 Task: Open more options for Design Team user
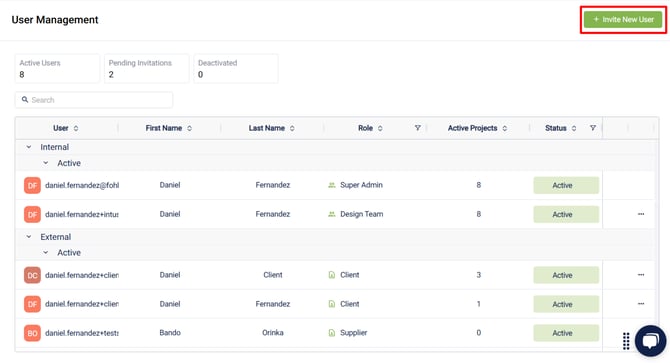pyautogui.click(x=641, y=214)
